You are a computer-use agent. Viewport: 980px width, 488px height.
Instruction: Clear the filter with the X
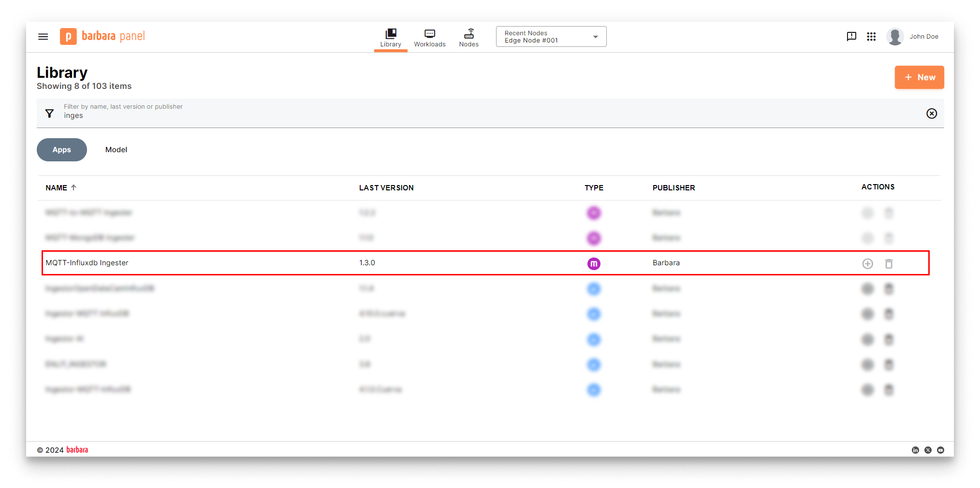tap(931, 113)
